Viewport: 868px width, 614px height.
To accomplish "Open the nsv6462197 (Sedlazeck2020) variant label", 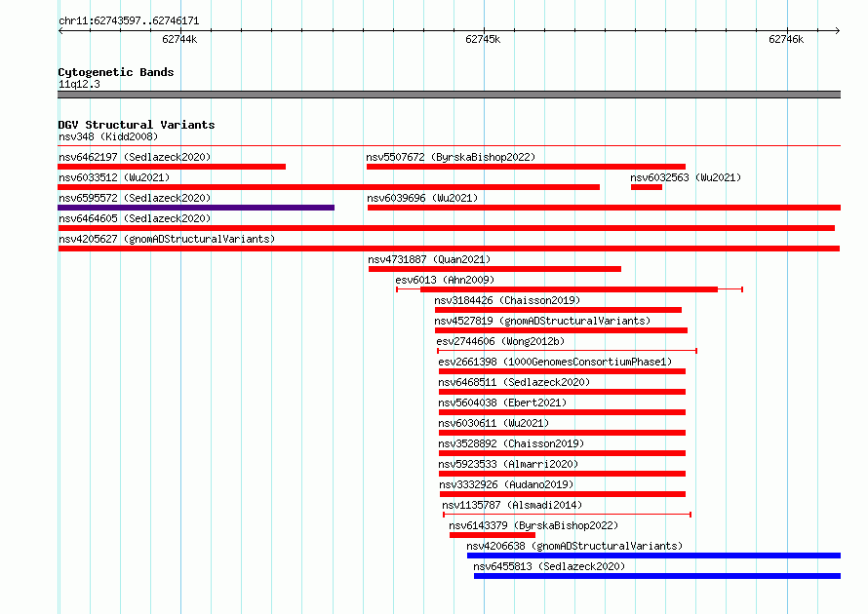I will (135, 157).
